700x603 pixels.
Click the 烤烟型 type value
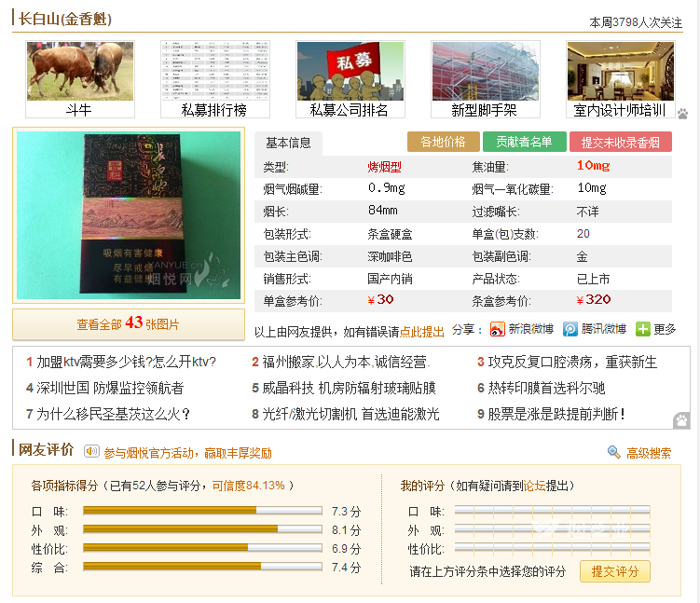coord(384,167)
